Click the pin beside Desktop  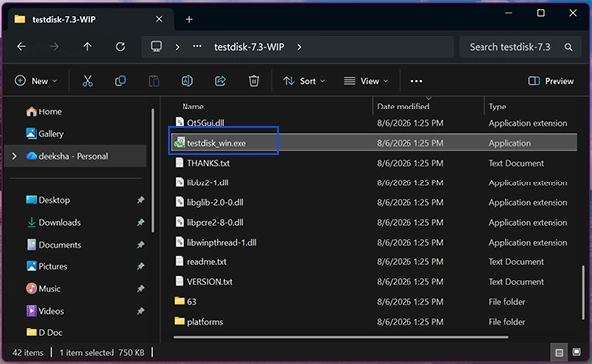click(x=140, y=200)
